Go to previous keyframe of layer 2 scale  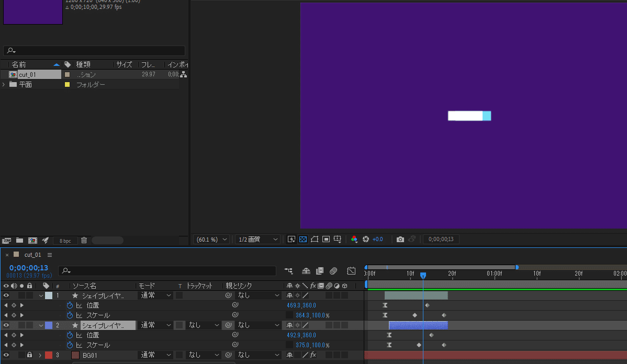(x=6, y=345)
